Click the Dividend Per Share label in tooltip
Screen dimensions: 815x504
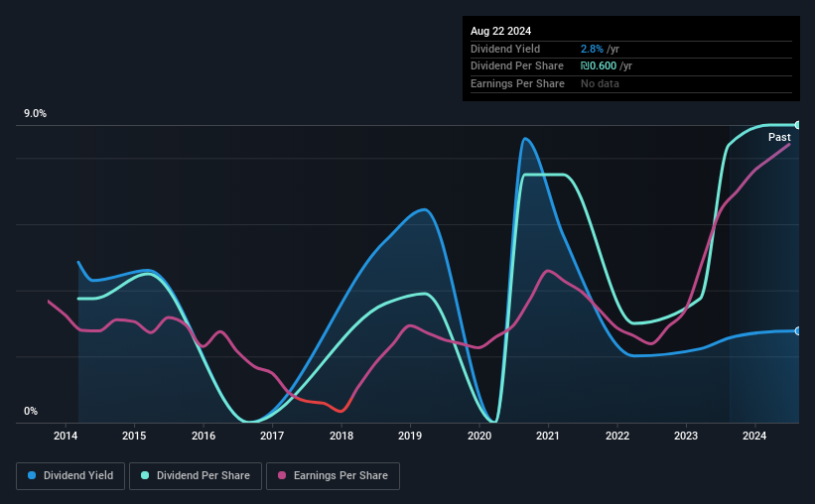coord(516,66)
